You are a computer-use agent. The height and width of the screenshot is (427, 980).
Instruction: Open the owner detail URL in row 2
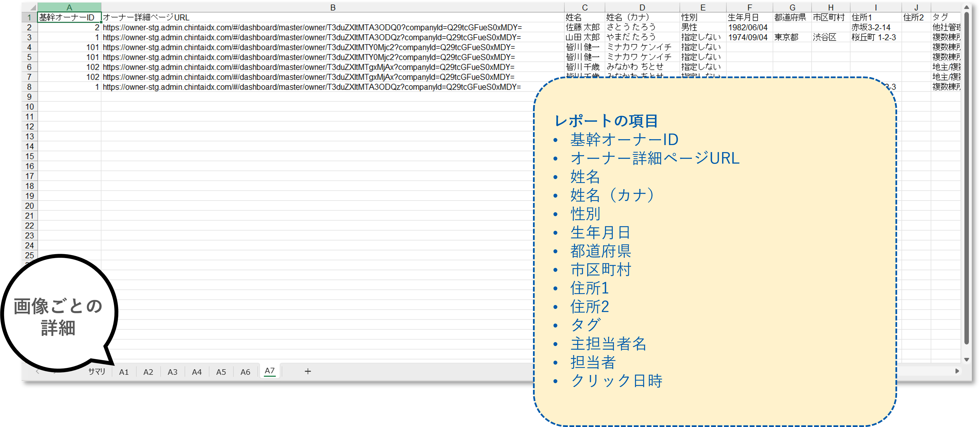coord(312,27)
